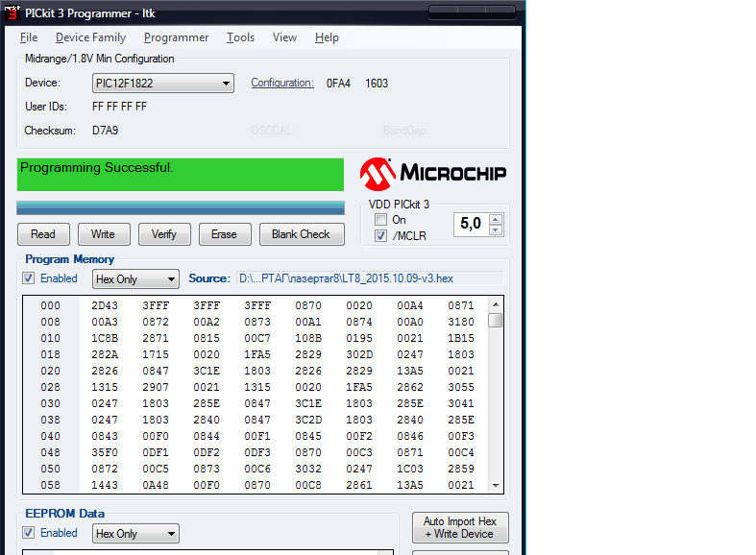
Task: Click checksum value D7A9
Action: click(x=105, y=131)
